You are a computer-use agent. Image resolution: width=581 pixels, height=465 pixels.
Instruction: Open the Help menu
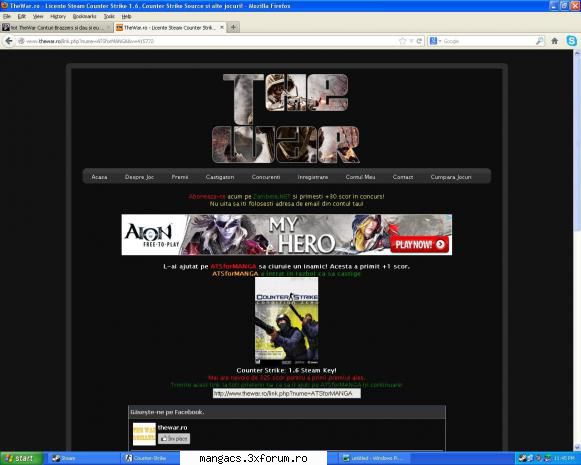pyautogui.click(x=126, y=16)
